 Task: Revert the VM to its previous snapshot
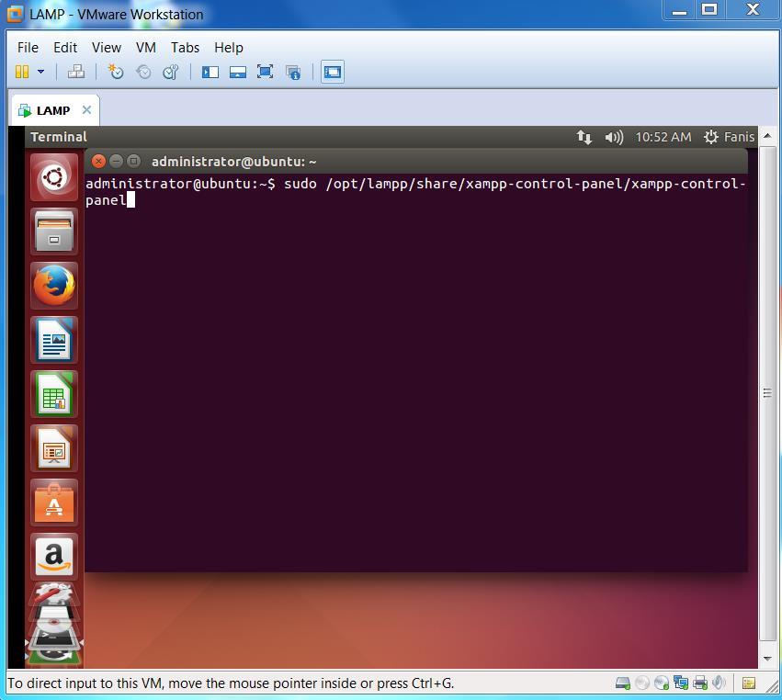click(x=143, y=72)
